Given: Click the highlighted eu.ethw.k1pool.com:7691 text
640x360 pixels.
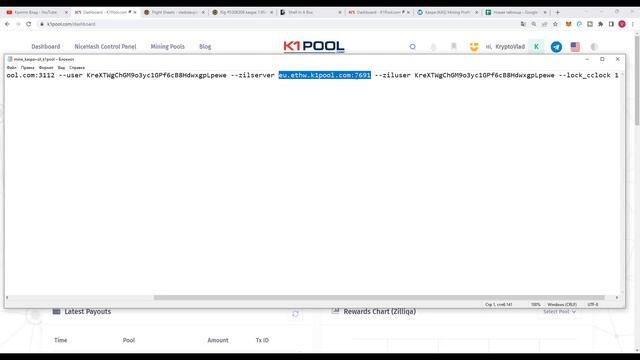Looking at the screenshot, I should [324, 75].
